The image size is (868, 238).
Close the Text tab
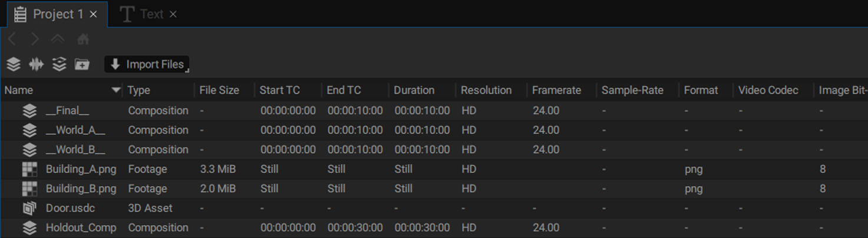click(173, 14)
